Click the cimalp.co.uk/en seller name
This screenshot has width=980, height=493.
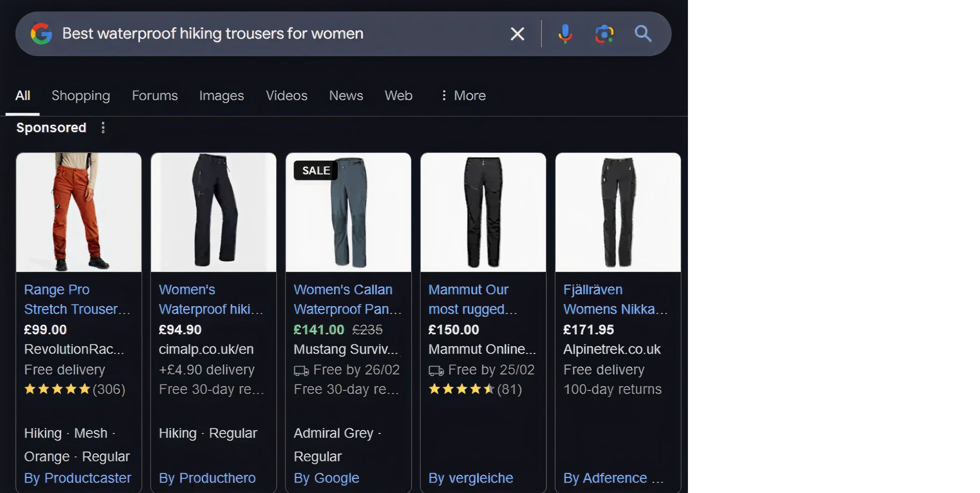[x=206, y=349]
